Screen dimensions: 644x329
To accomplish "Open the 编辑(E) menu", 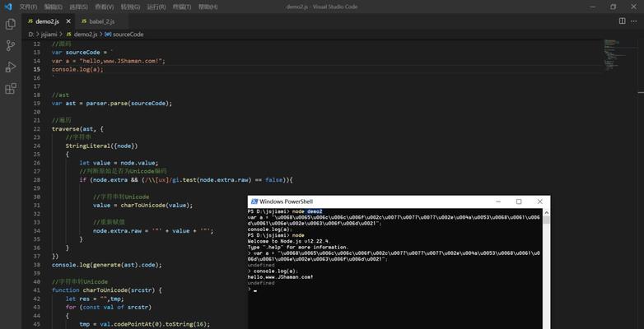I will pyautogui.click(x=53, y=7).
